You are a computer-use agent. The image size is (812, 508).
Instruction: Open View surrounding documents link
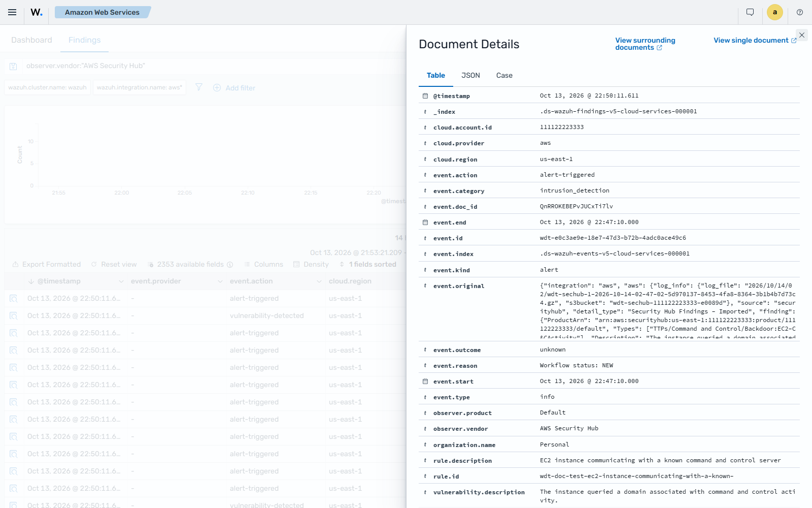tap(645, 44)
